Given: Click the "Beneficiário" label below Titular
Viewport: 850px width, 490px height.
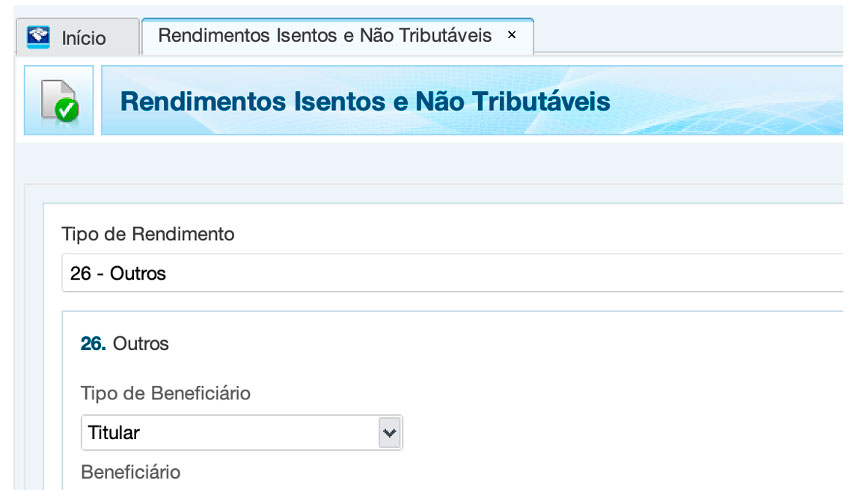Looking at the screenshot, I should tap(130, 471).
